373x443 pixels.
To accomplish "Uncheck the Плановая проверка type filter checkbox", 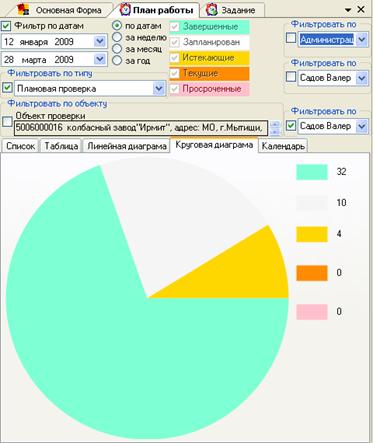I will point(7,88).
